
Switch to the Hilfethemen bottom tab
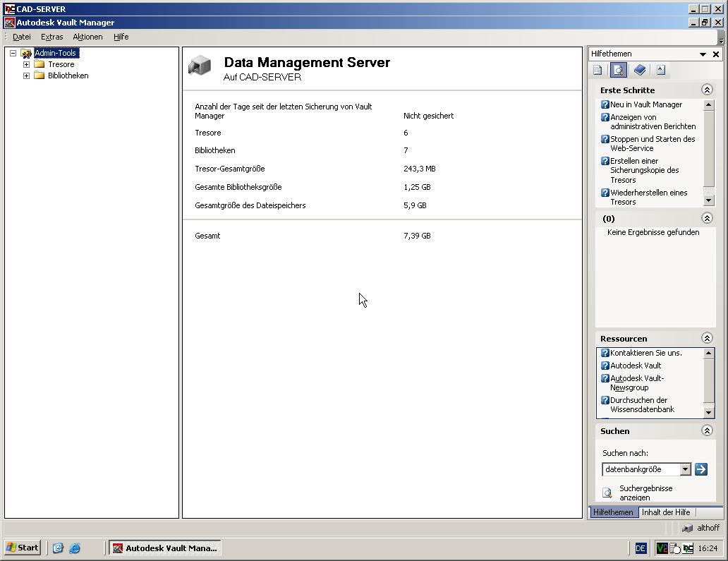pos(613,512)
